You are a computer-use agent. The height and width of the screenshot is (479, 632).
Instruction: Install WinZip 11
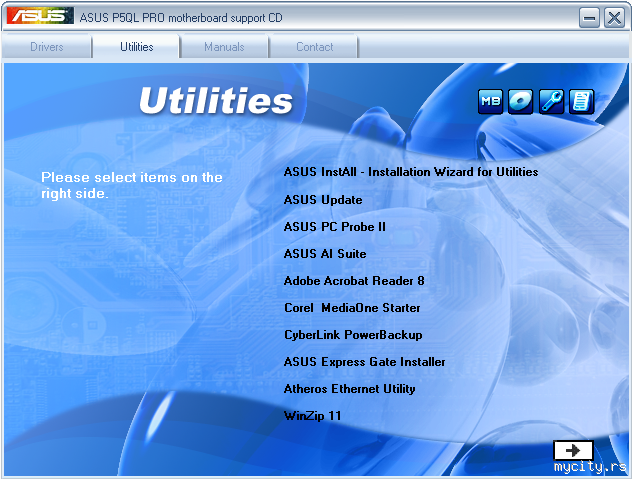click(x=312, y=416)
